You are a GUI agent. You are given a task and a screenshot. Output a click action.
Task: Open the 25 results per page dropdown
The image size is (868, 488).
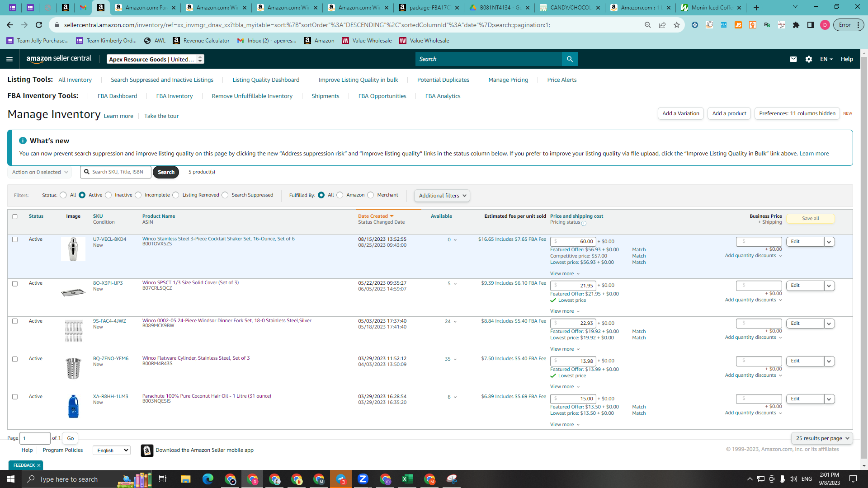click(x=822, y=438)
